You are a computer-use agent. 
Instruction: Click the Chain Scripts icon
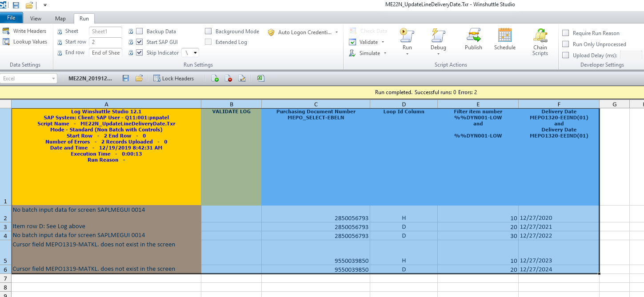540,36
